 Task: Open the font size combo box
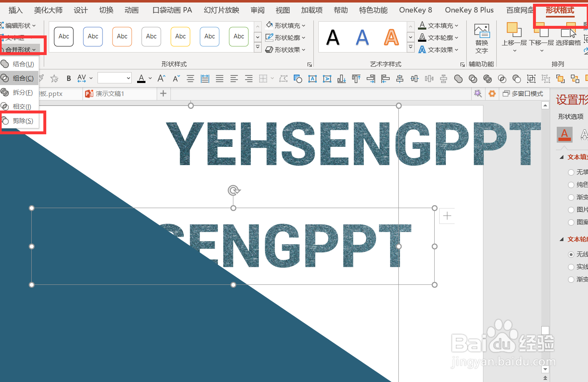coord(115,78)
